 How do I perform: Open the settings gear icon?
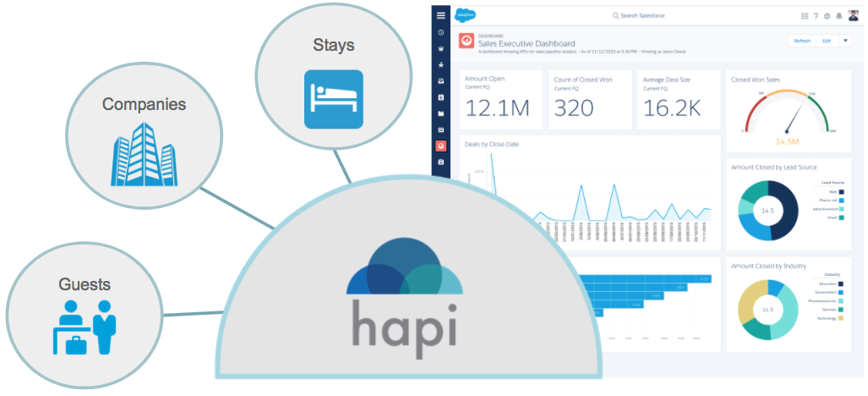[x=827, y=16]
